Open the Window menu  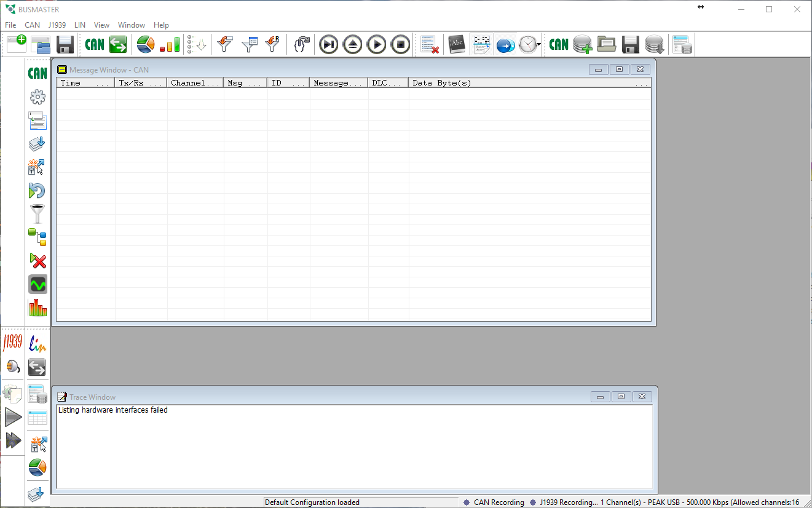tap(132, 25)
